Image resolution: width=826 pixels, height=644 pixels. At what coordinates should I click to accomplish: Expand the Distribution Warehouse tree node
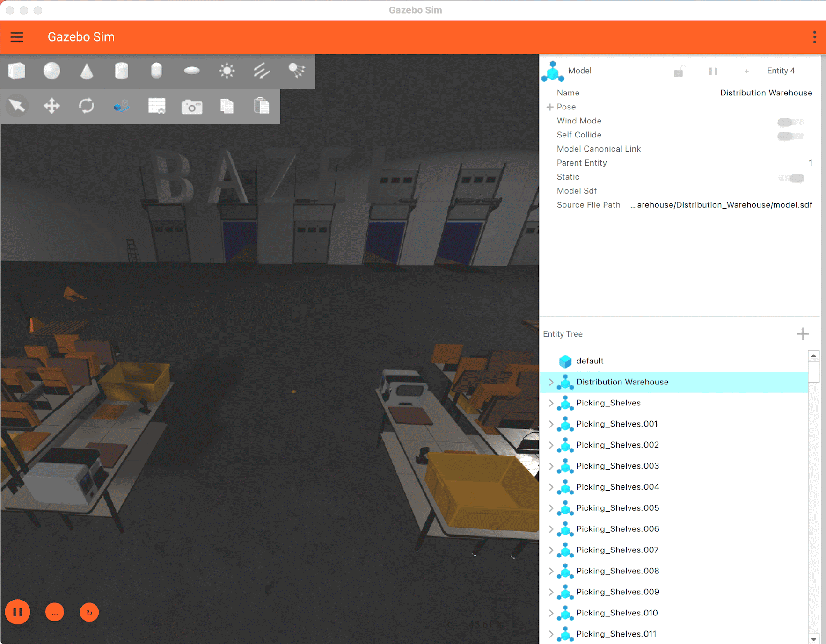pos(551,382)
